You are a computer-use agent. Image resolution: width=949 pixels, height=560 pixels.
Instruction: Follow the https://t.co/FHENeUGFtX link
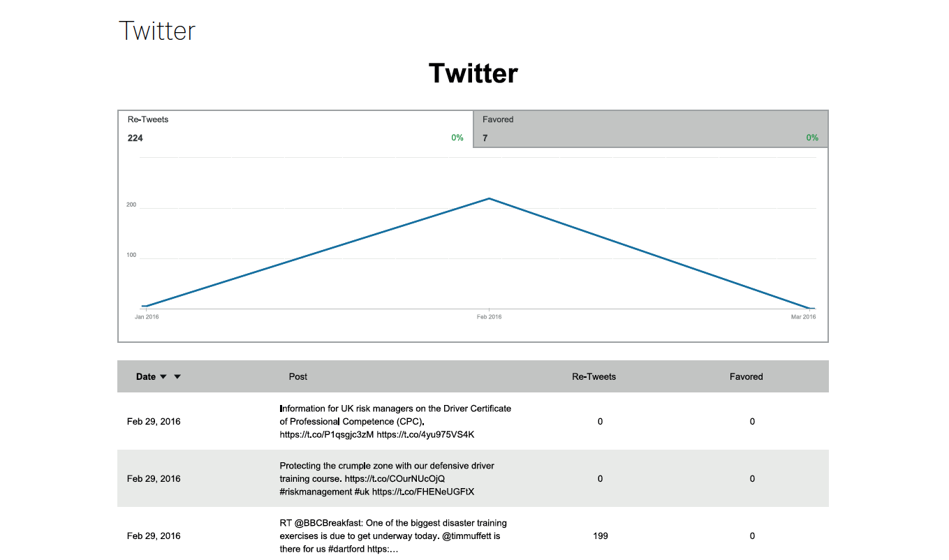423,492
